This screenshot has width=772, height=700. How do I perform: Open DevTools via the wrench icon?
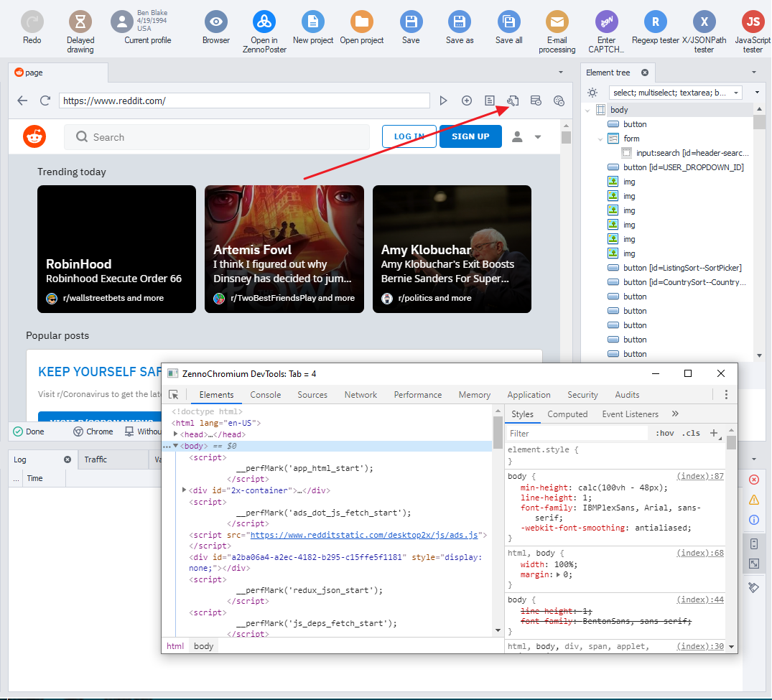pyautogui.click(x=513, y=101)
